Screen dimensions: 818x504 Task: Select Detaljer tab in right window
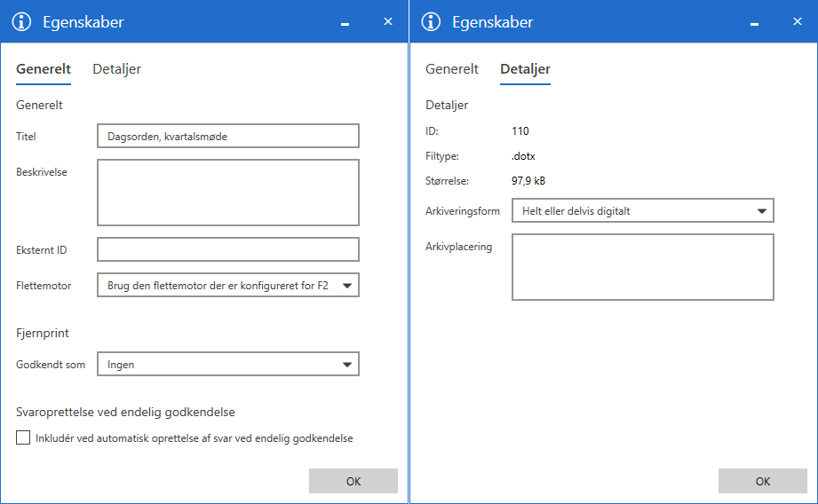tap(525, 69)
